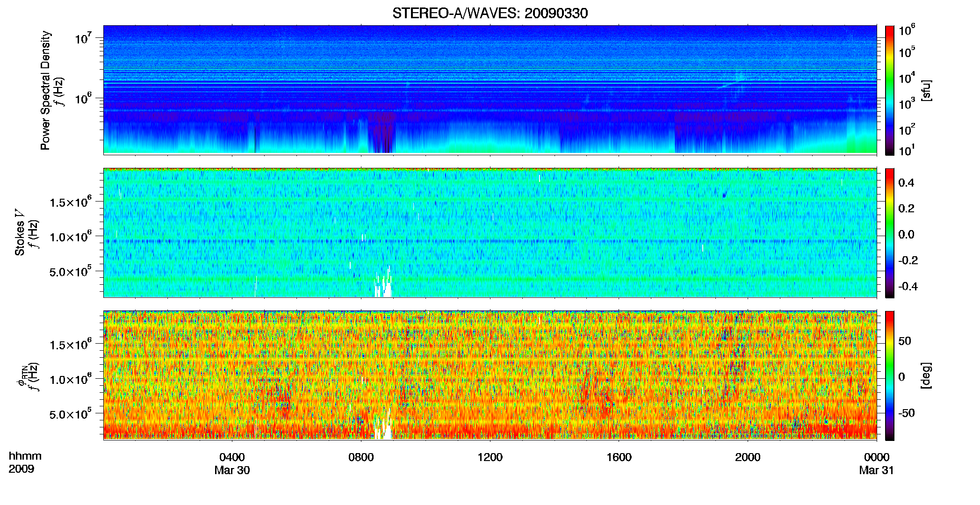Click the hhmm time format label
Viewport: 980px width, 505px height.
coord(25,456)
